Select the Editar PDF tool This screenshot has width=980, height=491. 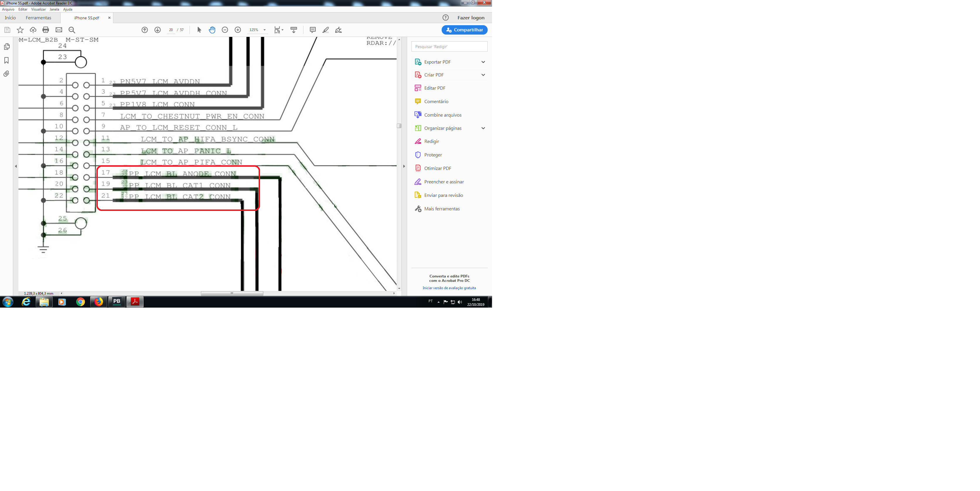pos(434,88)
